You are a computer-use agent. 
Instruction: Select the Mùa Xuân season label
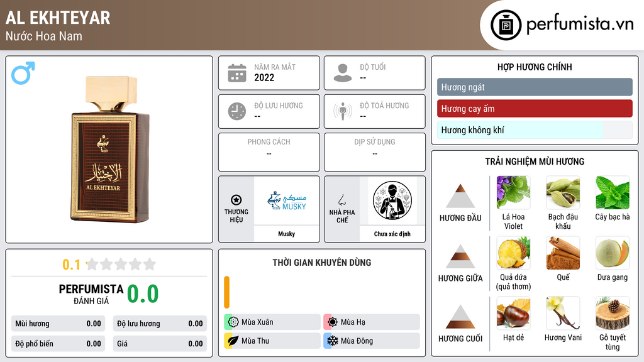[257, 322]
